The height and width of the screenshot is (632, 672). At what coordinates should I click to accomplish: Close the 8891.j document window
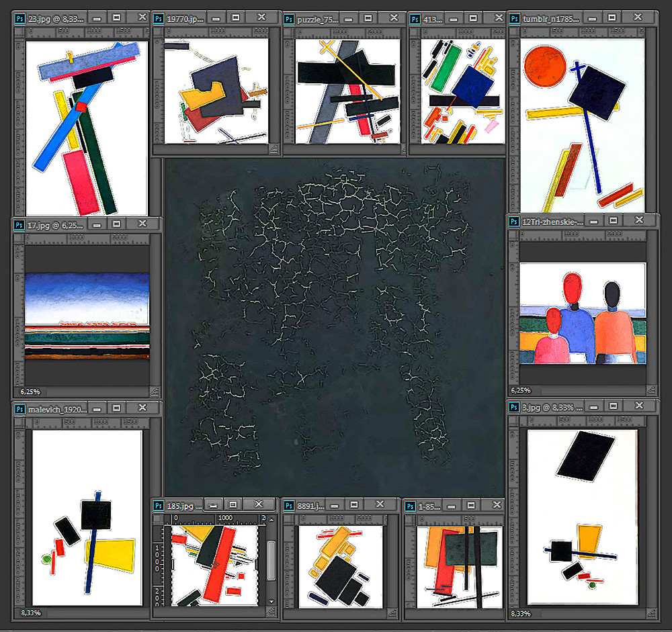(380, 504)
